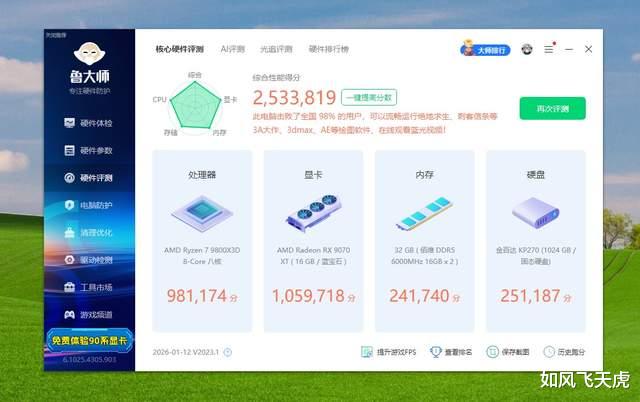The height and width of the screenshot is (402, 640).
Task: Open 电脑防护 in the sidebar
Action: [x=89, y=205]
